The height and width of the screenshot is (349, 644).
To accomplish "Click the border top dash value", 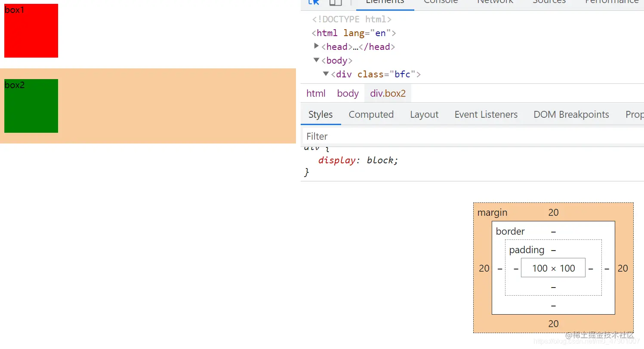I will (x=554, y=232).
